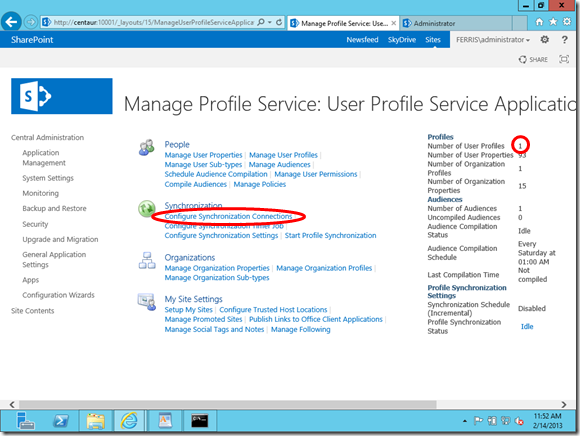Open the FERRIS\administrator user menu
The image size is (580, 436).
coord(493,40)
